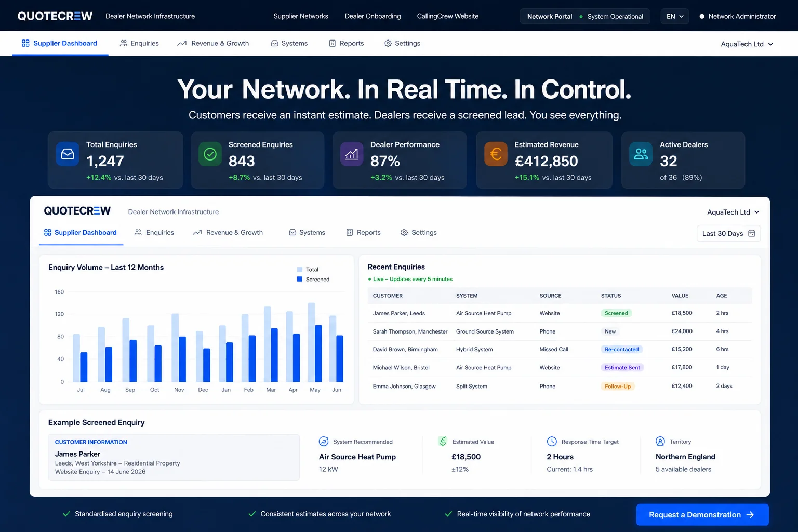Open the CallingCrew Website link

pyautogui.click(x=448, y=16)
